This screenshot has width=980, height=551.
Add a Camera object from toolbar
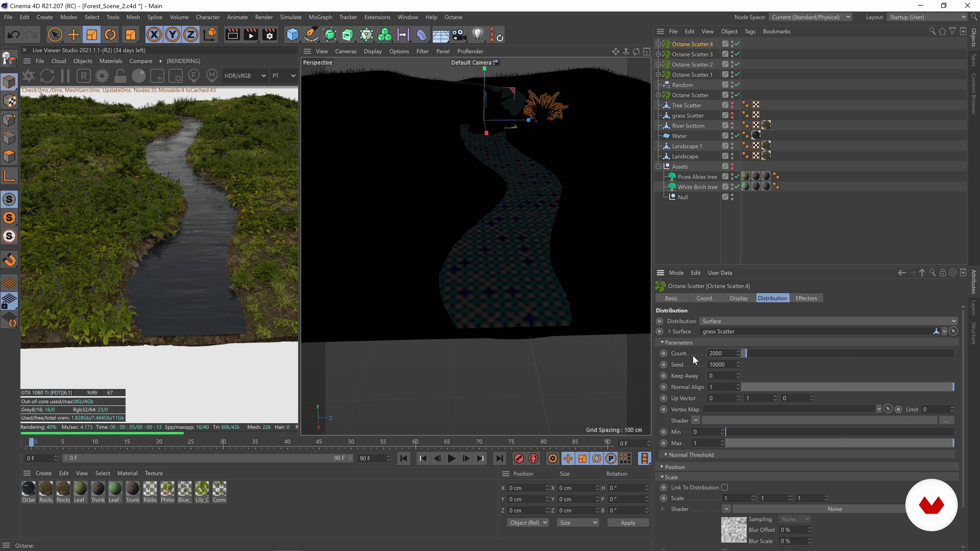(x=459, y=35)
